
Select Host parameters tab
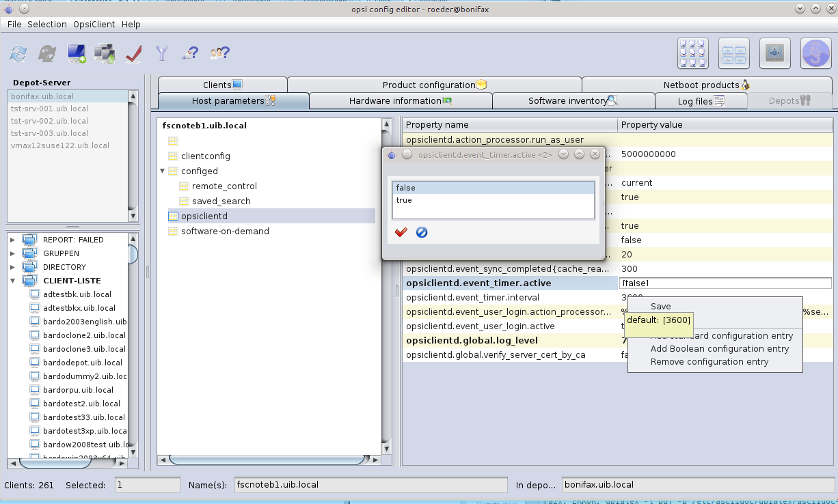(x=233, y=101)
